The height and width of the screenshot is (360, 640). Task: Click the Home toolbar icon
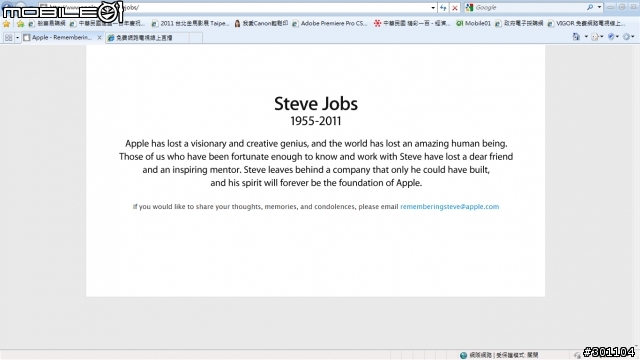(x=576, y=37)
